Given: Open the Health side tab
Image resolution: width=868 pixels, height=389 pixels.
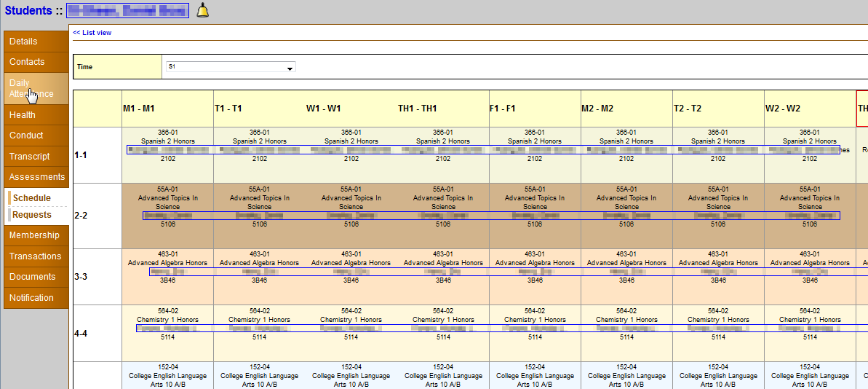Looking at the screenshot, I should pyautogui.click(x=36, y=115).
